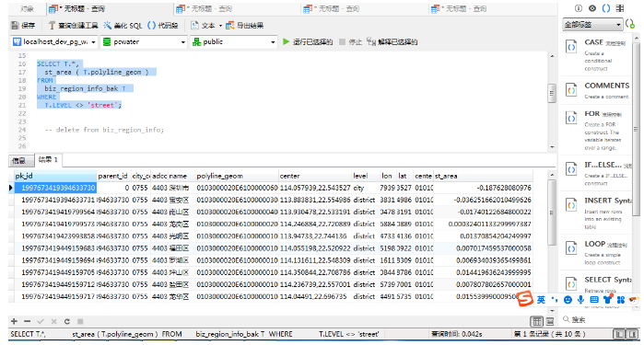Toggle Sogou English (英) input mode
This screenshot has width=644, height=345.
coord(542,300)
